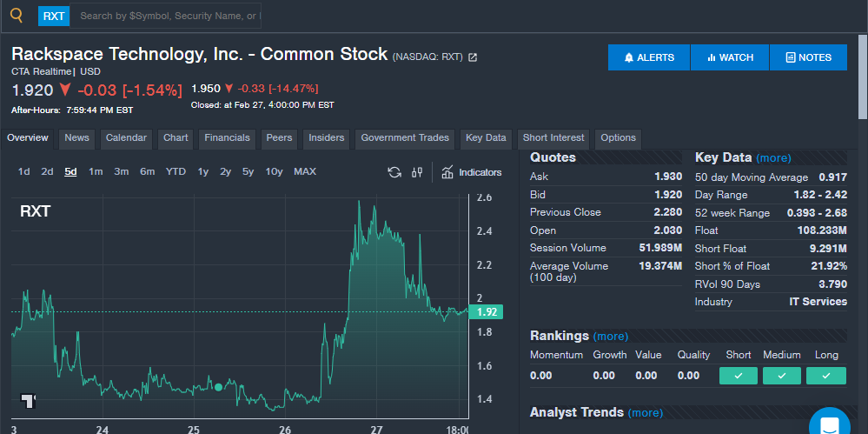
Task: Click the Bid value 1.920
Action: (x=668, y=195)
